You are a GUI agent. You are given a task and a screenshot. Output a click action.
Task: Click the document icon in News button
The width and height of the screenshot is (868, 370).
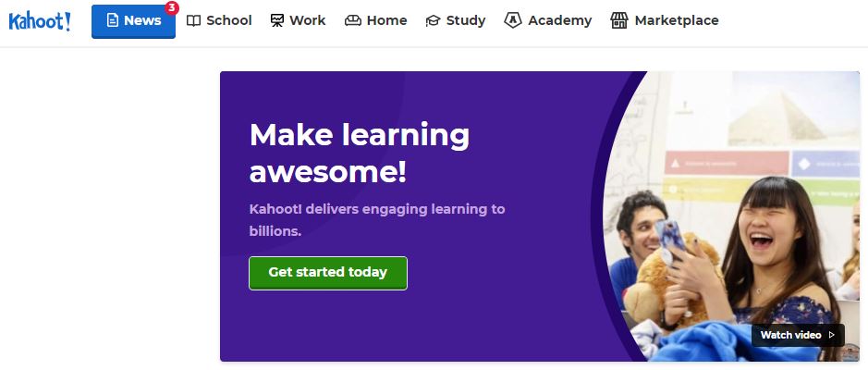pyautogui.click(x=113, y=20)
